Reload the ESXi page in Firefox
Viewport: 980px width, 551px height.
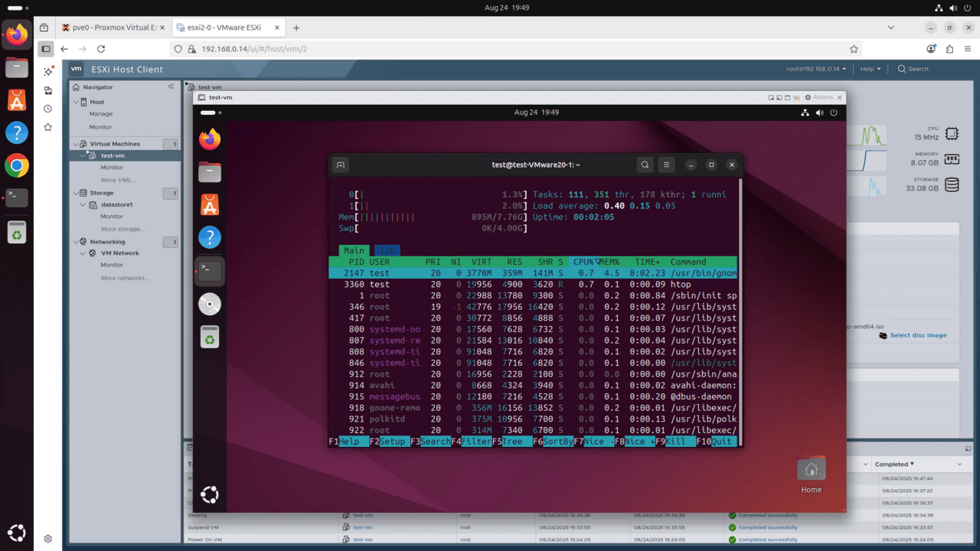(101, 49)
